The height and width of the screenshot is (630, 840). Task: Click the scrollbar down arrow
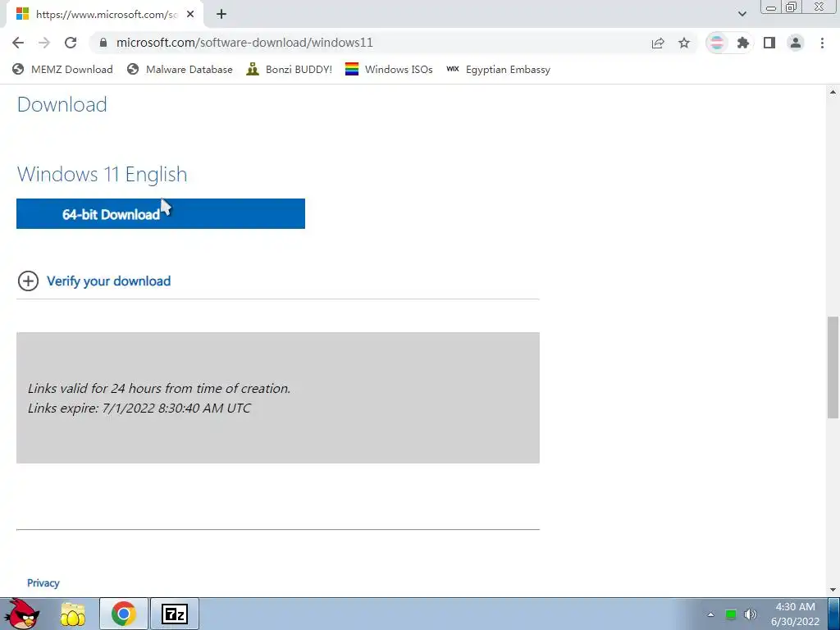833,589
